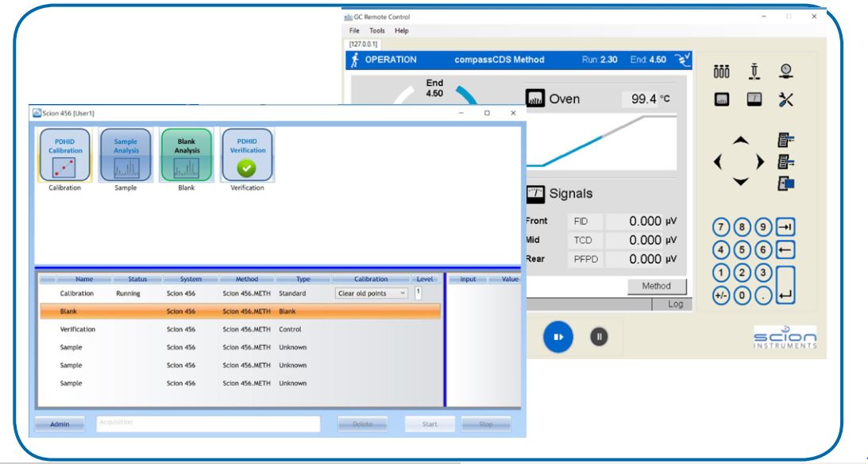Click the bottom blue-square method icon
Image resolution: width=868 pixels, height=464 pixels.
tap(786, 184)
